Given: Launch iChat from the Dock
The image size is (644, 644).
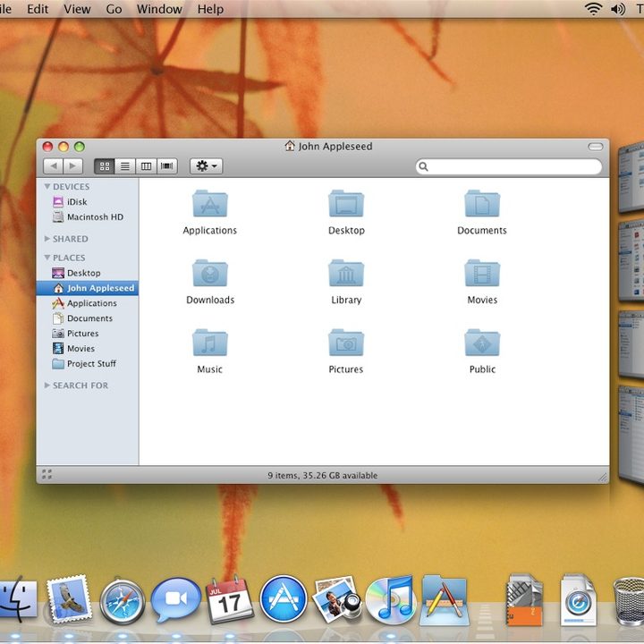Looking at the screenshot, I should [176, 599].
